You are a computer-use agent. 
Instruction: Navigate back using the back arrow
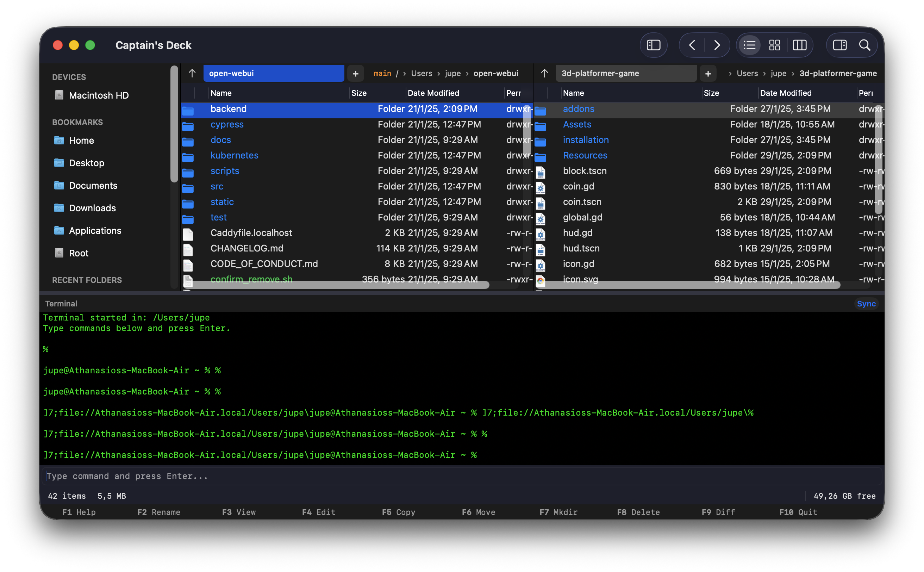click(693, 45)
